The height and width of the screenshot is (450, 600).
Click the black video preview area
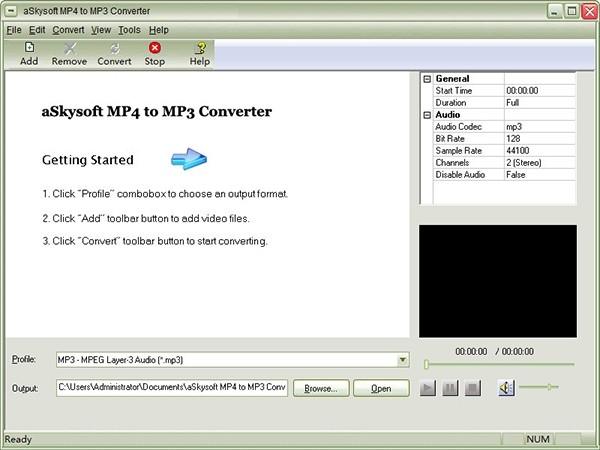click(x=498, y=281)
